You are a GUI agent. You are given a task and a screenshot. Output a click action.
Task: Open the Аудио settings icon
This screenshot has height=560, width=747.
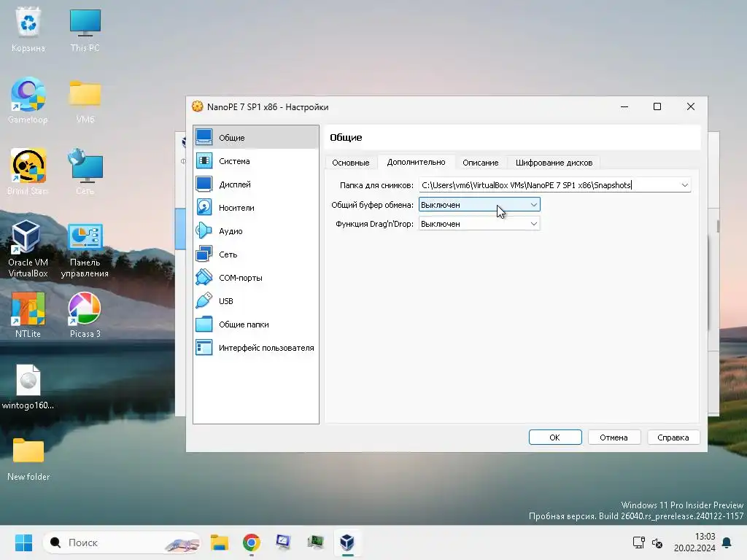(204, 230)
